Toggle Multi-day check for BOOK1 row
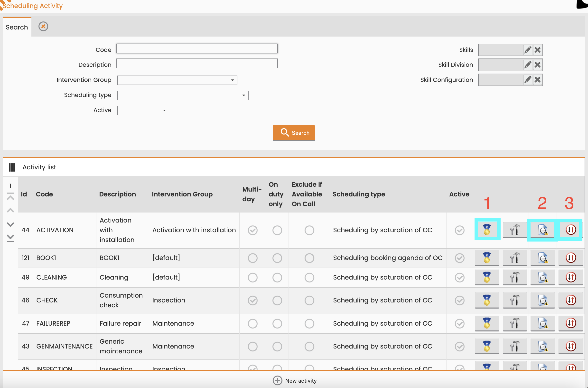588x388 pixels. point(252,258)
